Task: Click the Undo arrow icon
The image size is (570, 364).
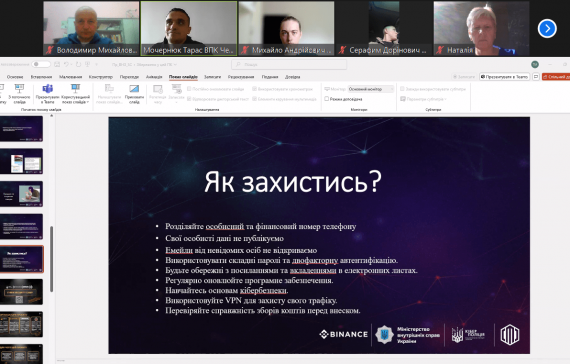Action: click(66, 64)
